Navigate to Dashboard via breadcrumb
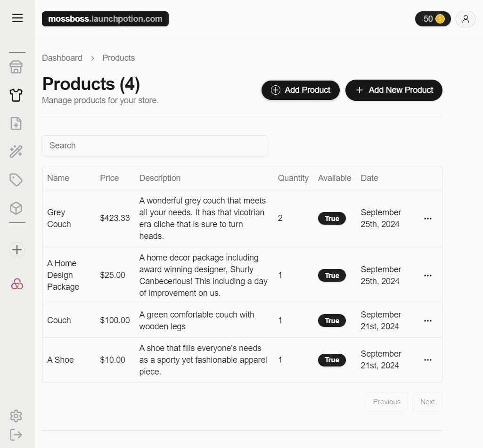The height and width of the screenshot is (448, 483). 62,57
